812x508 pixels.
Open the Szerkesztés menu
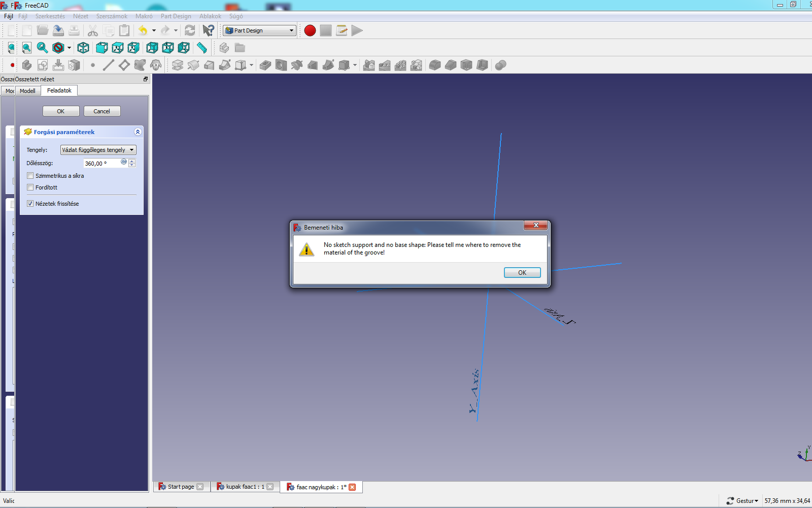pyautogui.click(x=50, y=16)
